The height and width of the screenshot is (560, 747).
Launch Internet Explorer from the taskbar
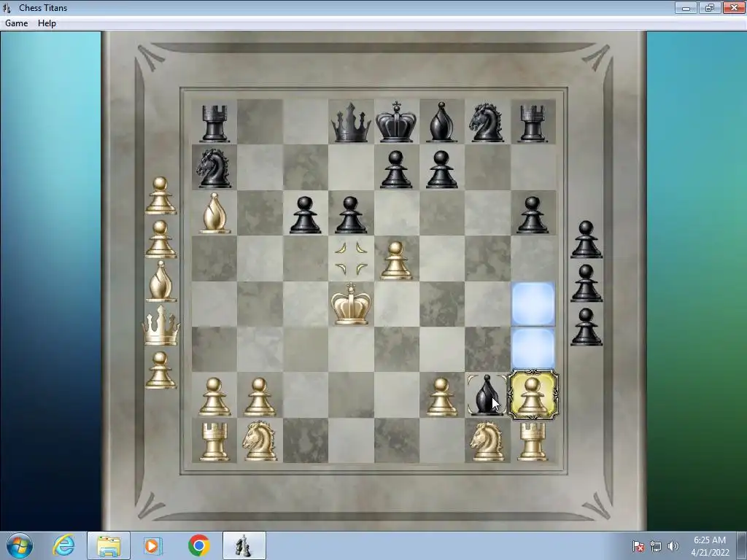64,545
